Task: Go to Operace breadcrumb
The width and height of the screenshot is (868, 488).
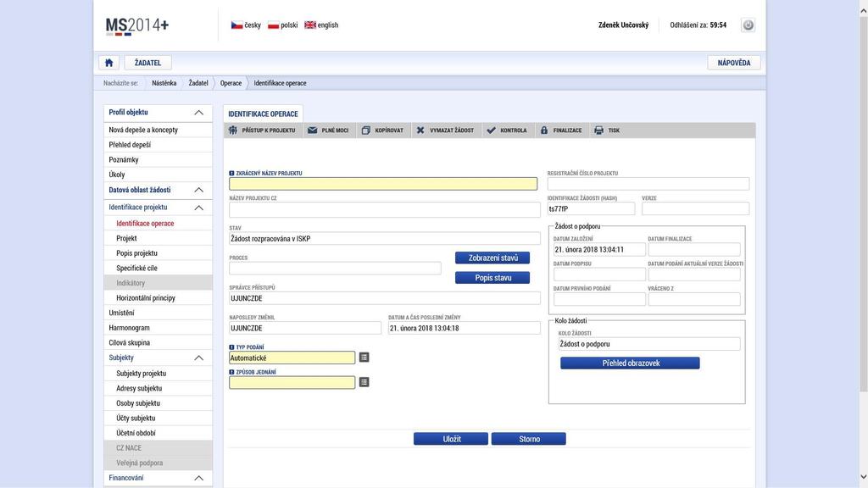Action: (231, 83)
